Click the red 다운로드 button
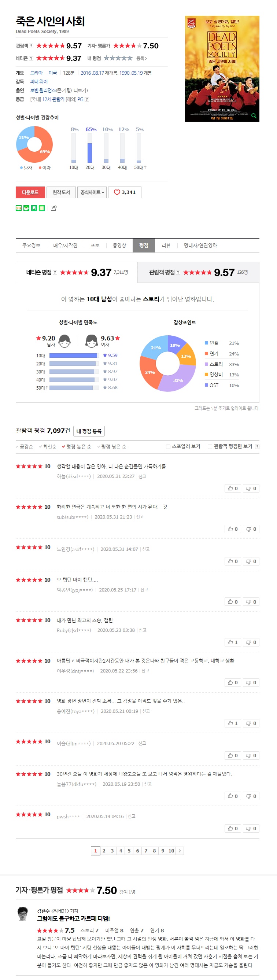This screenshot has height=980, width=277. 30,192
